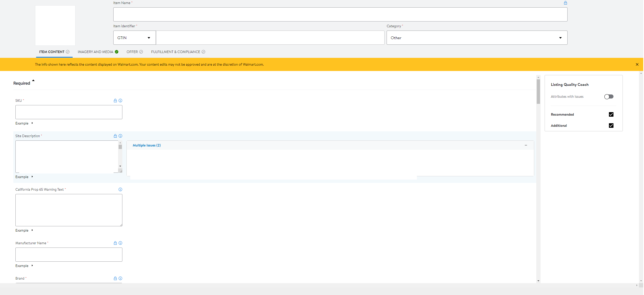
Task: Open the GTIN identifier type dropdown
Action: 134,38
